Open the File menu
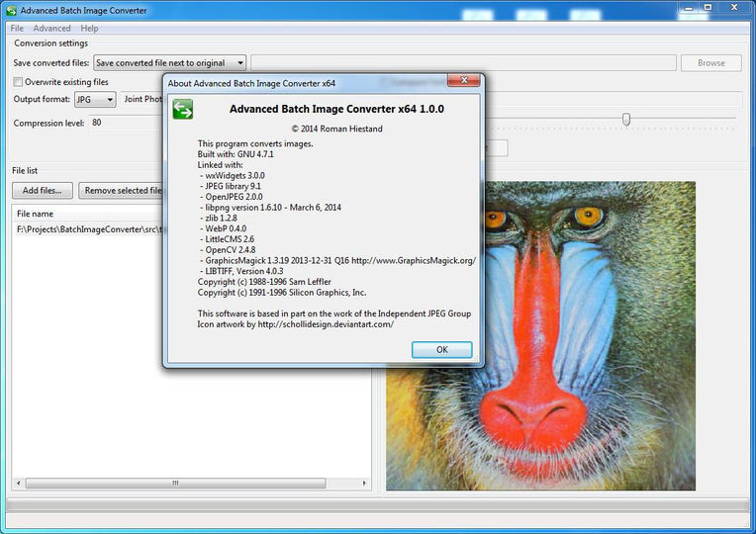Image resolution: width=756 pixels, height=534 pixels. coord(17,29)
